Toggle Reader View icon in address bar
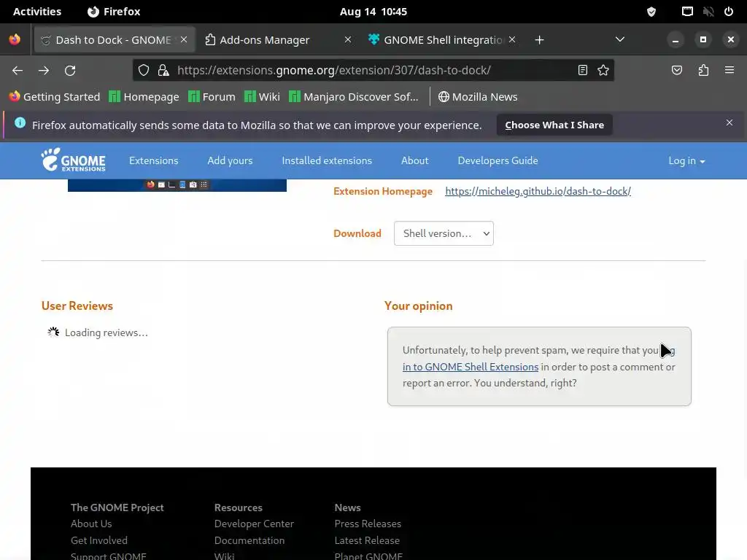The image size is (747, 560). pos(583,71)
